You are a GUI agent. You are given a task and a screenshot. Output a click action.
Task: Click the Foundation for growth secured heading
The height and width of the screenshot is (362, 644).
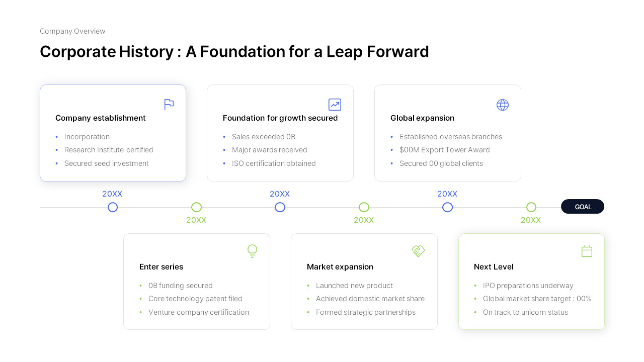click(280, 118)
